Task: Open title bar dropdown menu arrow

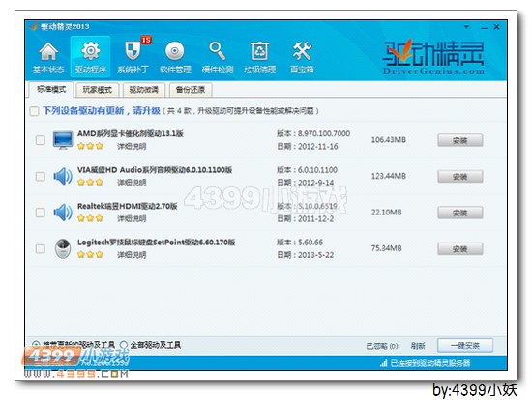Action: click(467, 27)
